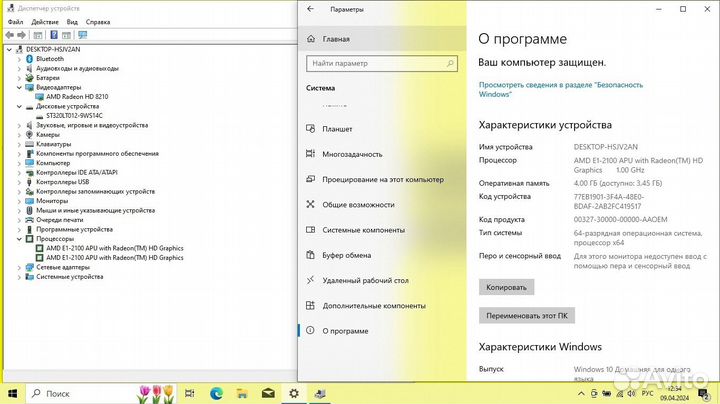720x404 pixels.
Task: Expand the Системные устройства category
Action: [x=19, y=276]
